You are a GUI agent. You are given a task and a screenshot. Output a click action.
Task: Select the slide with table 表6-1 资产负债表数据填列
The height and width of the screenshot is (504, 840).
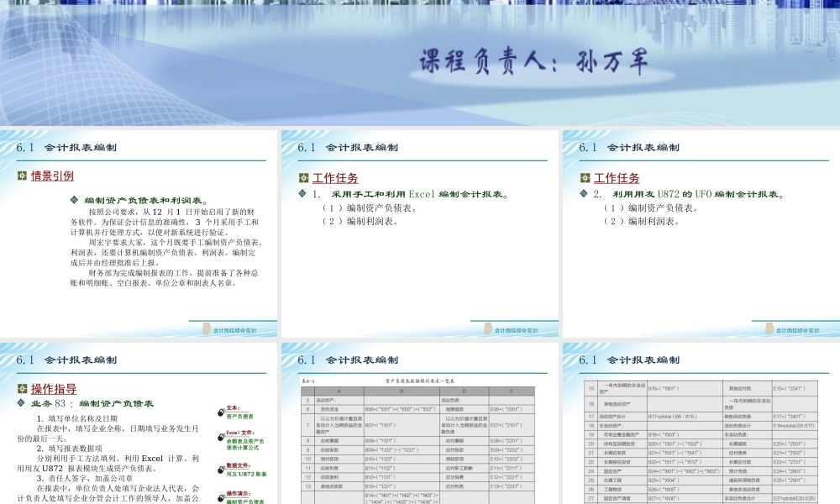click(x=420, y=423)
